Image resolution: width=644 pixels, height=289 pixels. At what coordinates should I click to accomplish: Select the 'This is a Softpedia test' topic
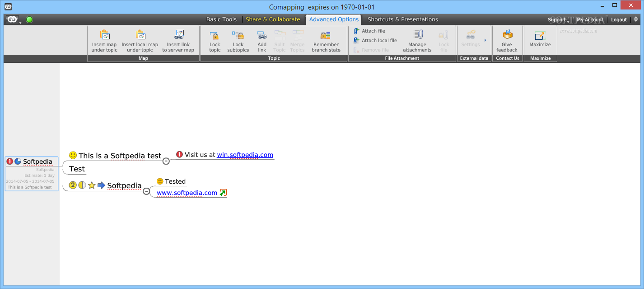[120, 156]
